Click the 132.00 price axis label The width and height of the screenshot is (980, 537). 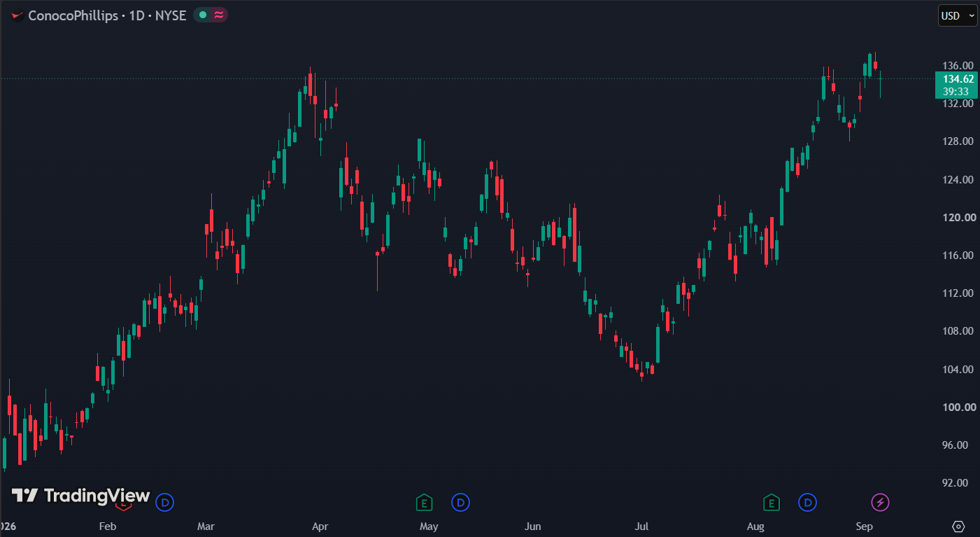[x=958, y=104]
